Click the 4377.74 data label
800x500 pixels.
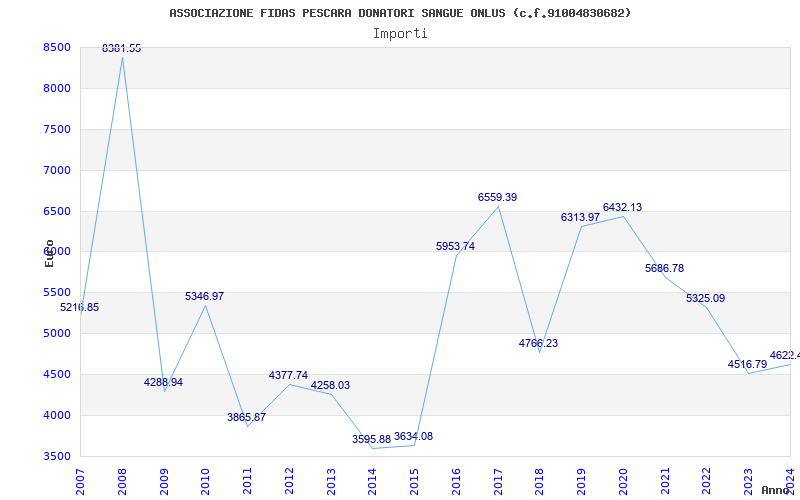[288, 376]
